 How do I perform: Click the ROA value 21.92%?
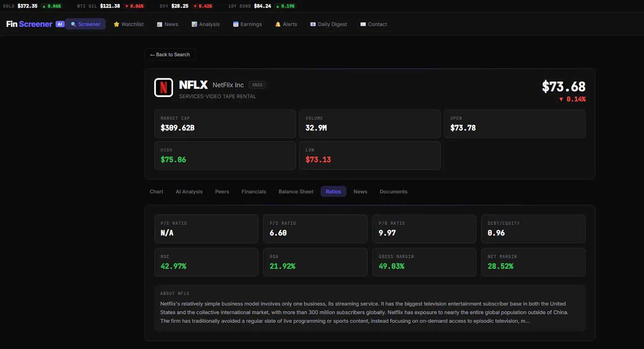[x=283, y=266]
